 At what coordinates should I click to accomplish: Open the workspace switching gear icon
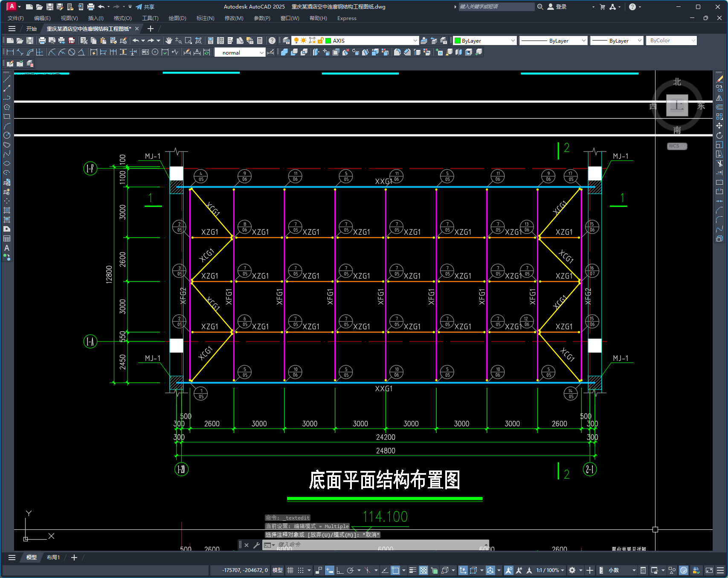click(572, 570)
